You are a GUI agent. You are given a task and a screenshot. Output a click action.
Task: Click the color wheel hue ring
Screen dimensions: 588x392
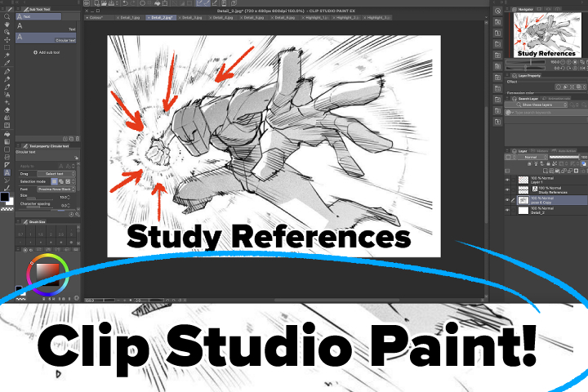47,256
